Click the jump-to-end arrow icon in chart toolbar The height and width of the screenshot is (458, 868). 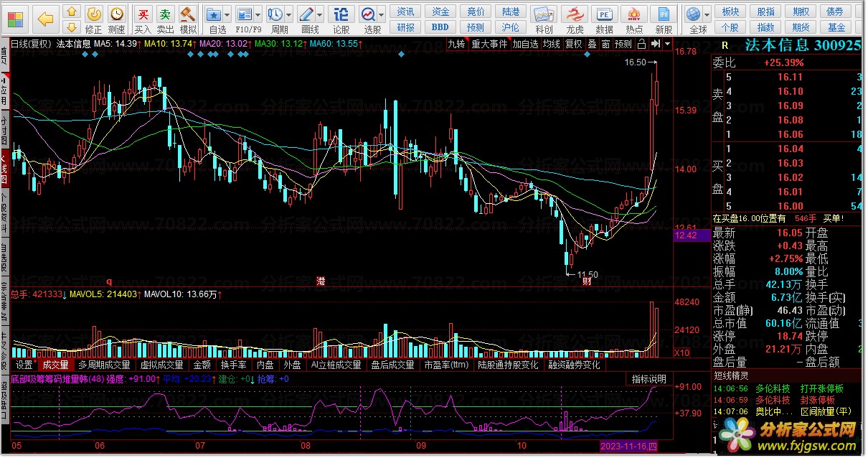(x=655, y=44)
